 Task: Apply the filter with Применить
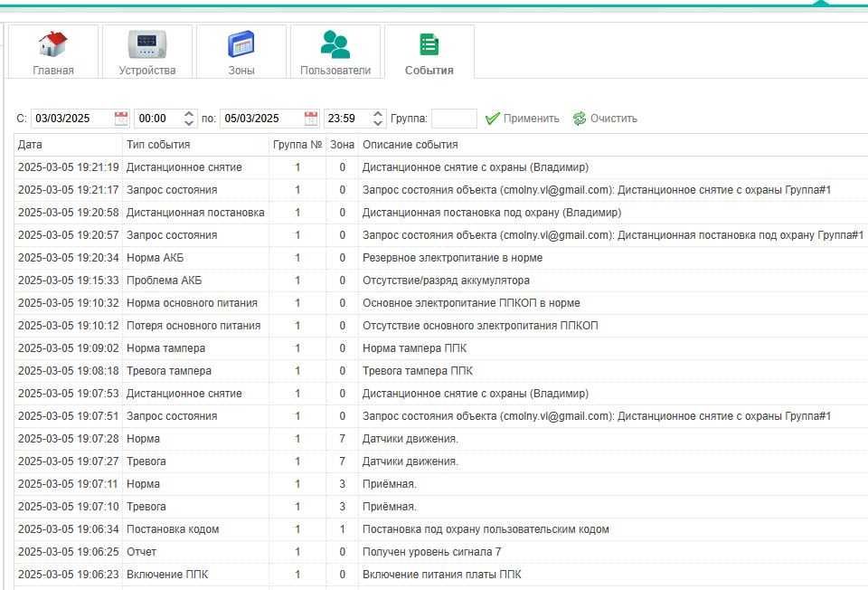pos(522,119)
